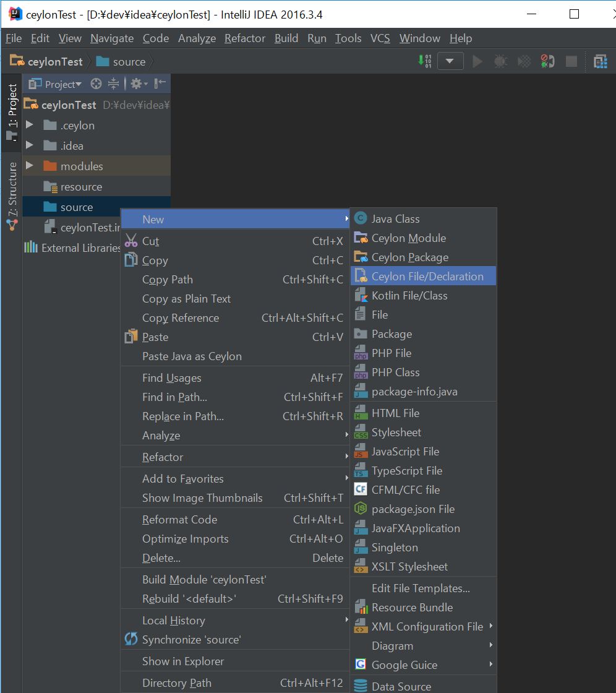Select Paste Java as Ceylon
616x693 pixels.
point(235,356)
